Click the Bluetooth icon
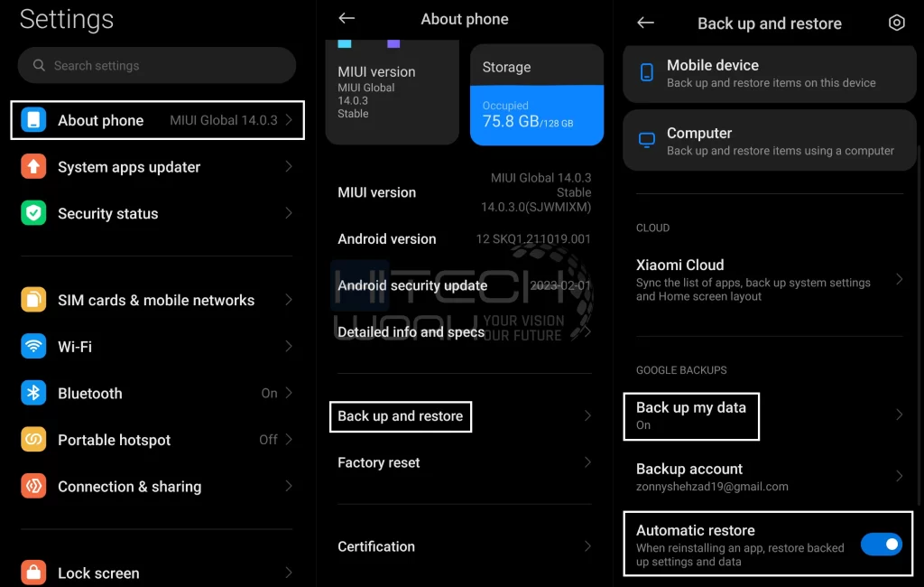924x587 pixels. pos(33,393)
